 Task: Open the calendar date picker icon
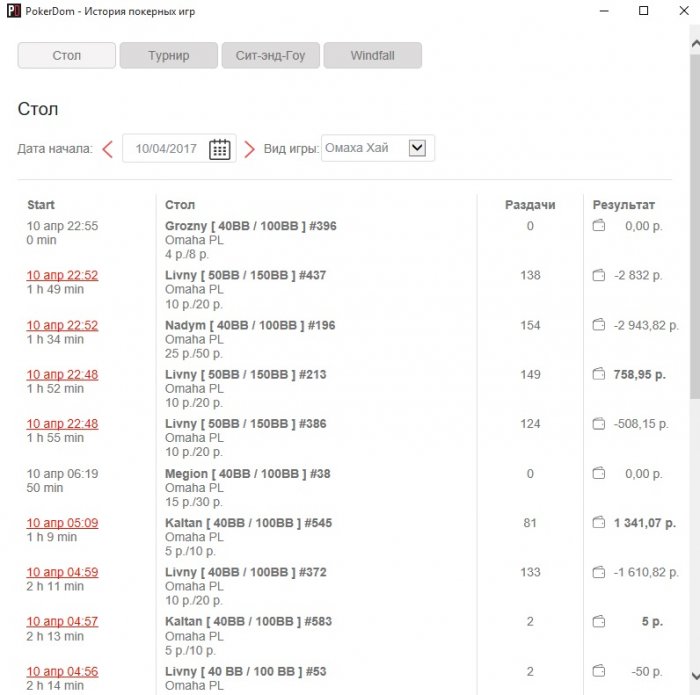[x=220, y=149]
